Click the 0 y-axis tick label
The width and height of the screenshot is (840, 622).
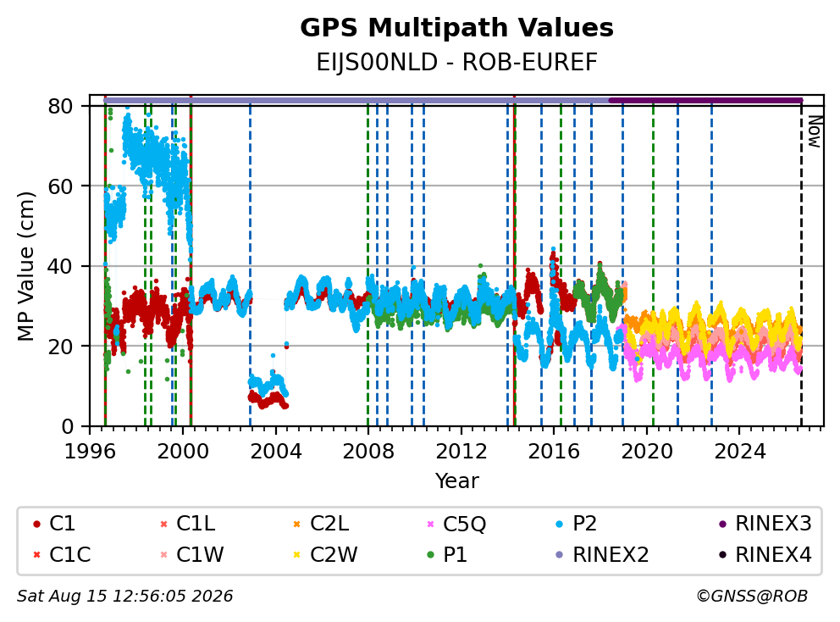pos(67,426)
